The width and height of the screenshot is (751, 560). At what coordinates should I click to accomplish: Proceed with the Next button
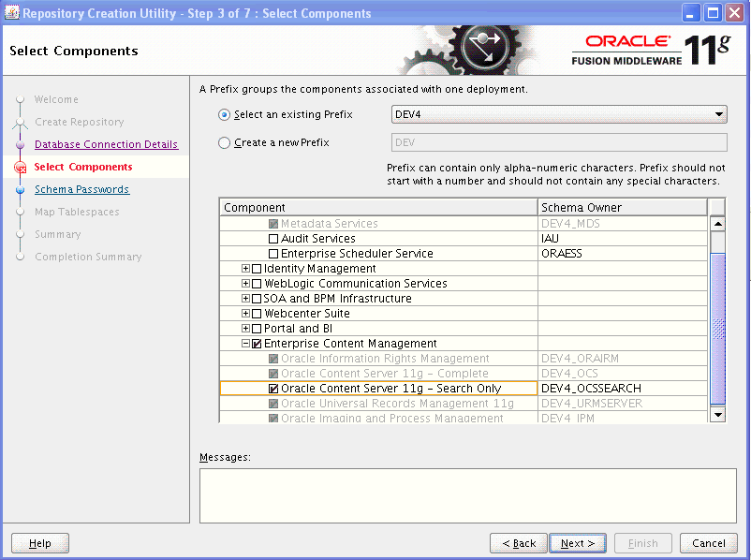[578, 543]
